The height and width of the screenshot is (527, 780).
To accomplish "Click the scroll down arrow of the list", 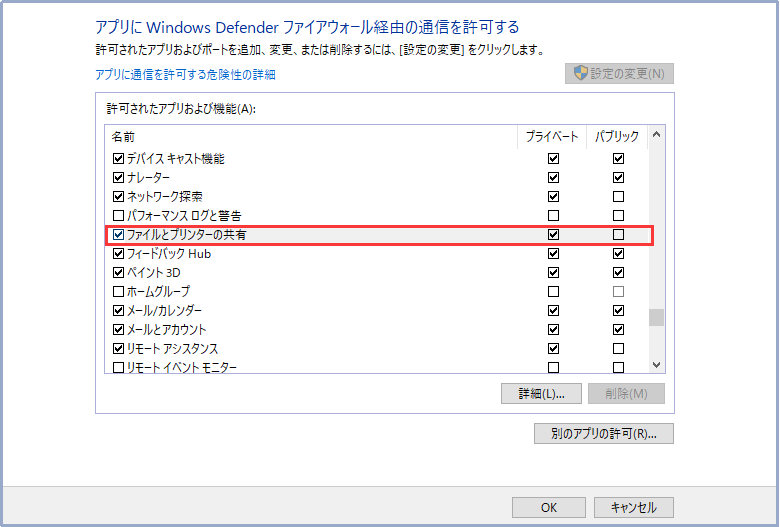I will click(x=657, y=366).
